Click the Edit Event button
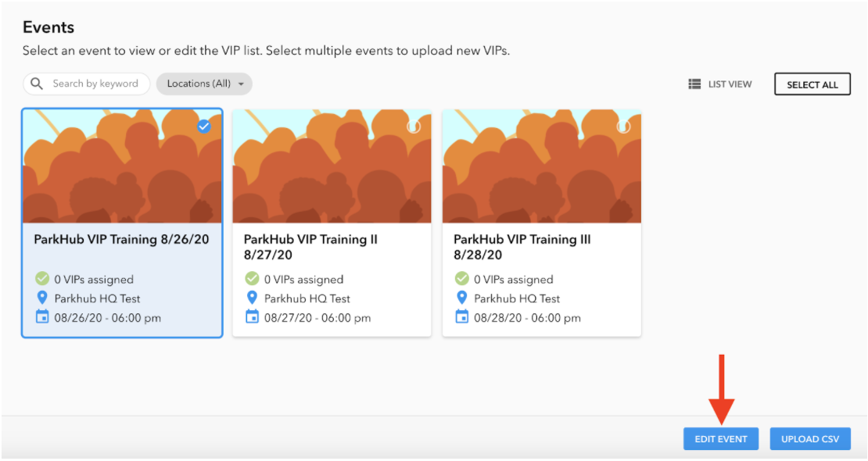Image resolution: width=868 pixels, height=461 pixels. (721, 439)
